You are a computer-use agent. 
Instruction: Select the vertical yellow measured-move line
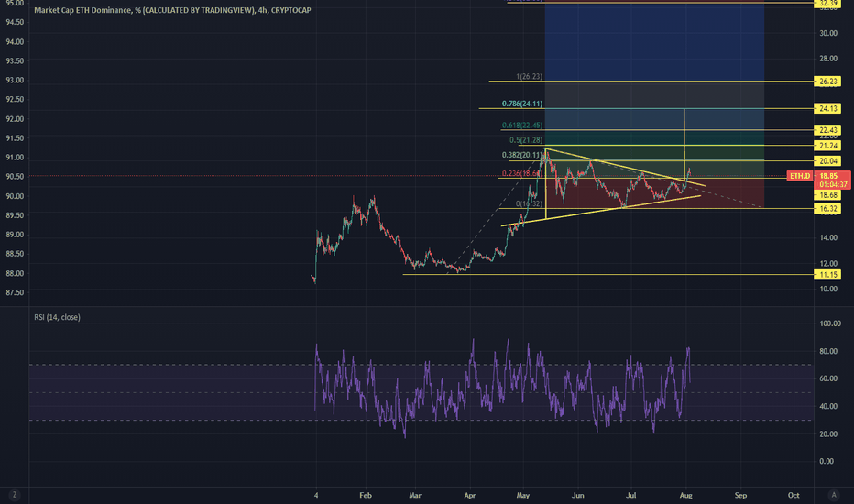(684, 145)
